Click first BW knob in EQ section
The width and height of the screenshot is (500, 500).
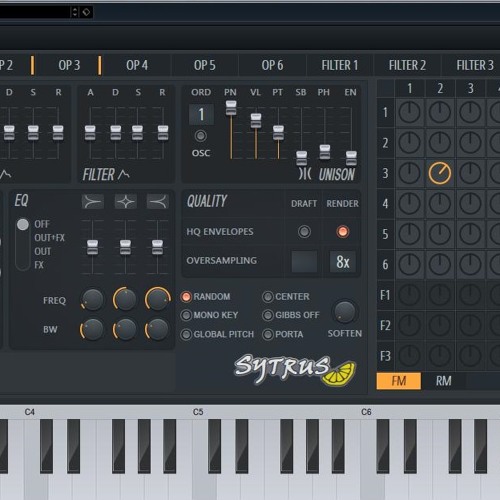coord(92,330)
